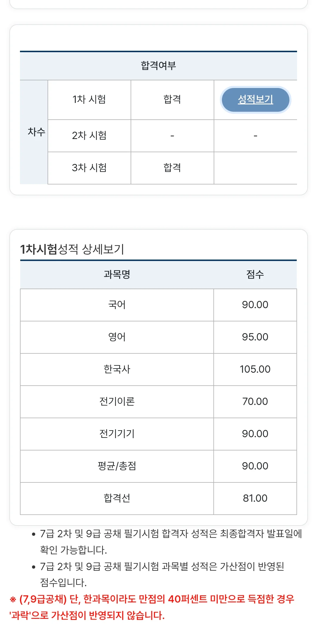The image size is (317, 644).
Task: Click the 1차 시험 합격 result cell
Action: click(x=172, y=100)
